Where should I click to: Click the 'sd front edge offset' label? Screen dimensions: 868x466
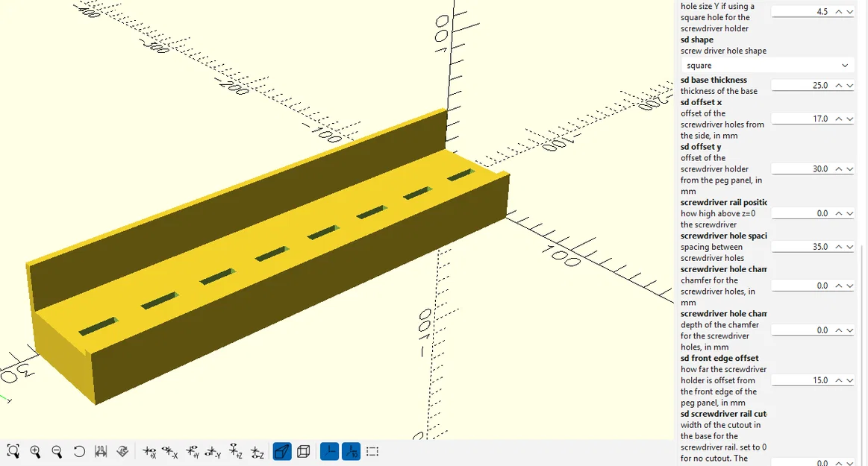(719, 358)
